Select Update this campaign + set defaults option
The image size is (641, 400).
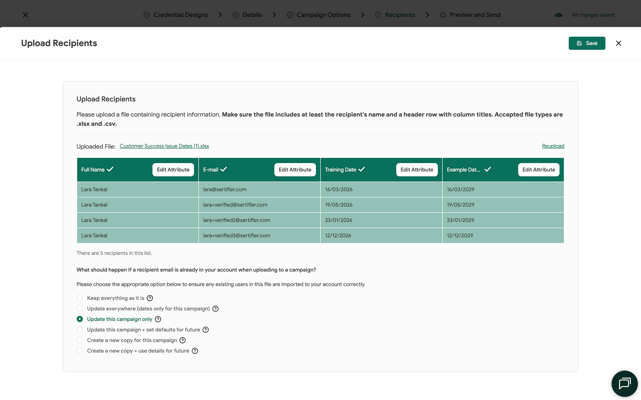[x=80, y=330]
